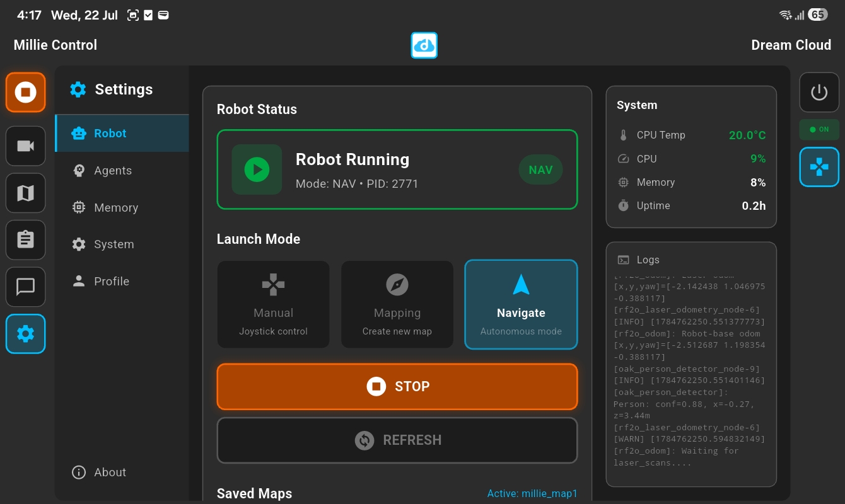
Task: Click the green play icon in Robot Status
Action: point(257,169)
